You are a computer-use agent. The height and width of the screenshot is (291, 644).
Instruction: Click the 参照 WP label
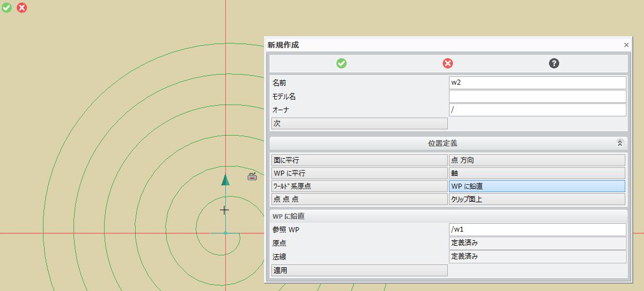click(286, 230)
